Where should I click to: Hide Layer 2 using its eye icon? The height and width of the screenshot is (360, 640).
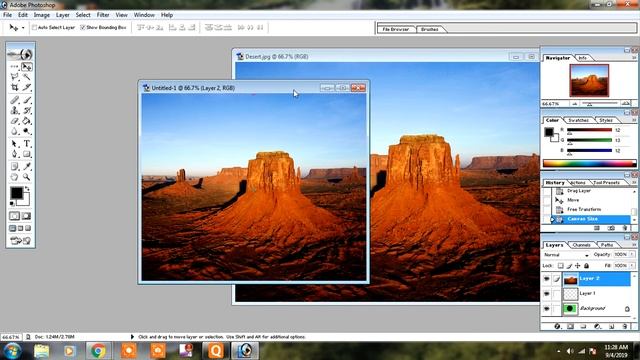[x=547, y=279]
